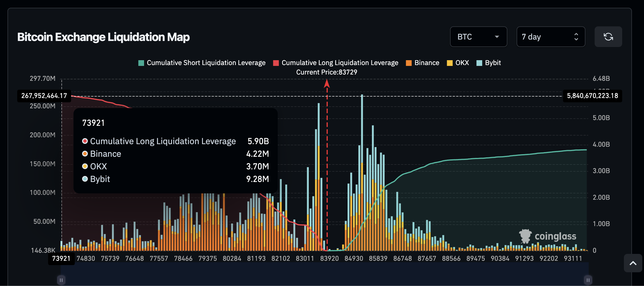The height and width of the screenshot is (286, 644).
Task: Click the left zoom range slider handle
Action: tap(61, 280)
